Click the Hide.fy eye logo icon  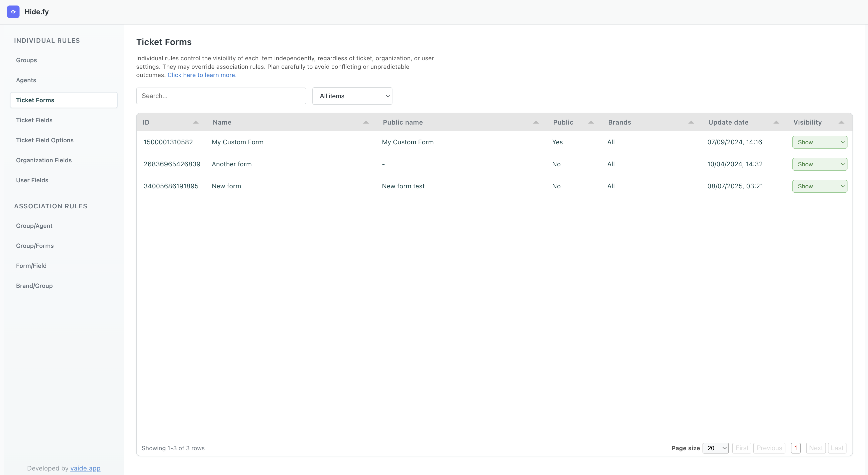point(13,12)
